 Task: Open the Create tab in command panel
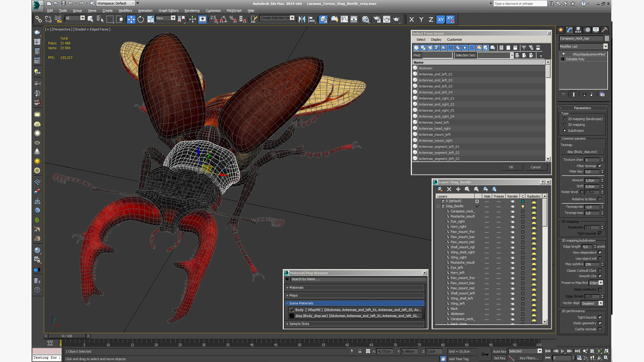coord(561,30)
